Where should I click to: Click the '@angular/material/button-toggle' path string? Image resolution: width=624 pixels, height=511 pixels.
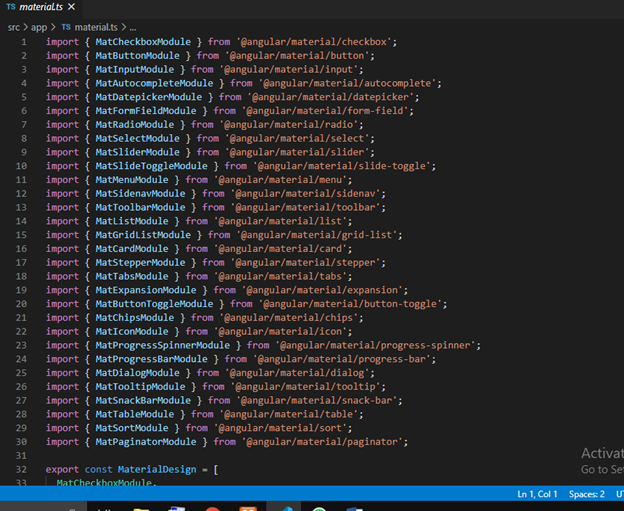(x=351, y=304)
